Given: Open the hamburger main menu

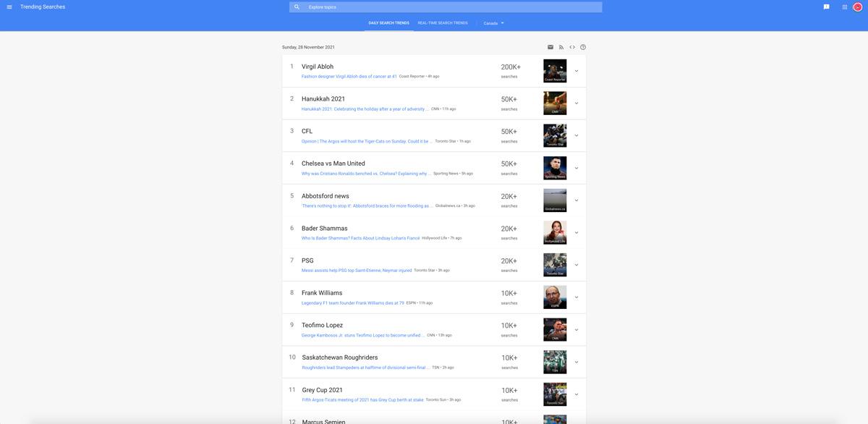Looking at the screenshot, I should coord(9,7).
